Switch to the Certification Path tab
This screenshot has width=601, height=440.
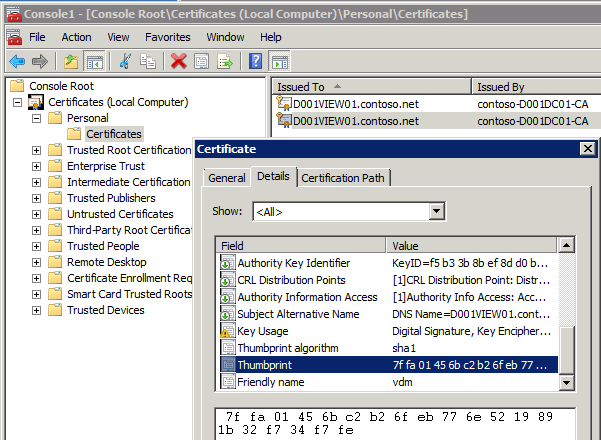click(x=343, y=178)
